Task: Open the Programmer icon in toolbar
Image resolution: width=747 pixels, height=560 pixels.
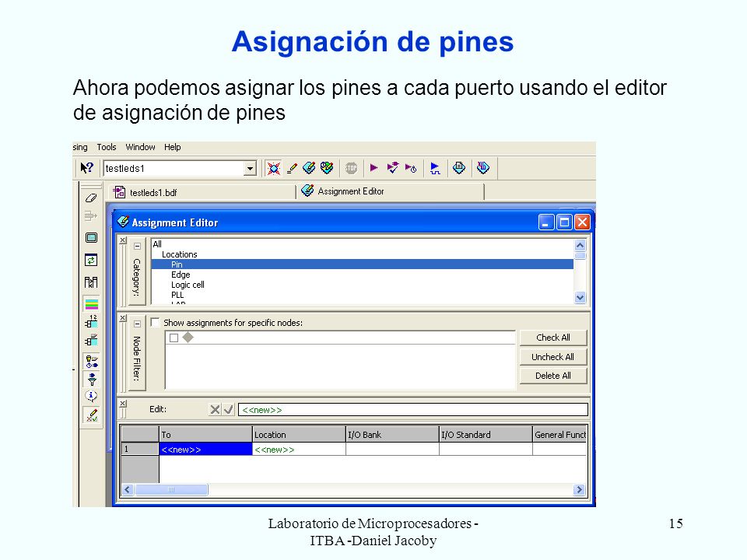Action: 483,168
